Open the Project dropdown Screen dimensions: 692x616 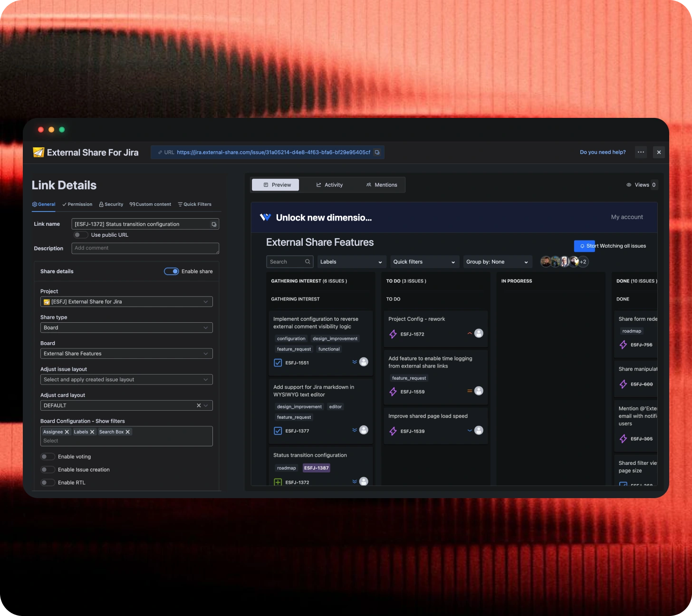tap(126, 302)
